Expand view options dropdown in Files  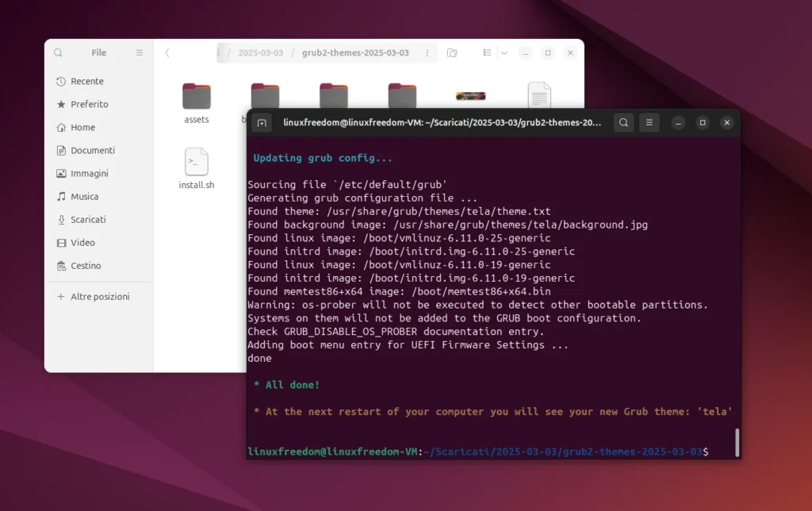(504, 53)
